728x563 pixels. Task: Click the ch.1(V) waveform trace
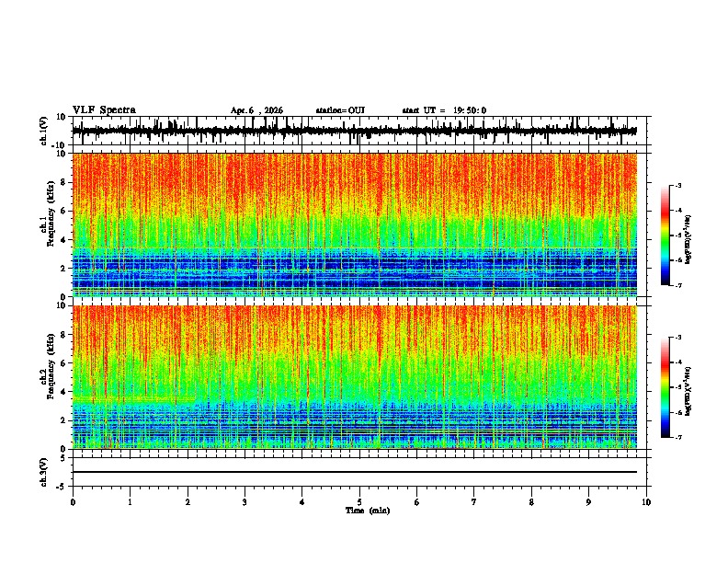(355, 131)
